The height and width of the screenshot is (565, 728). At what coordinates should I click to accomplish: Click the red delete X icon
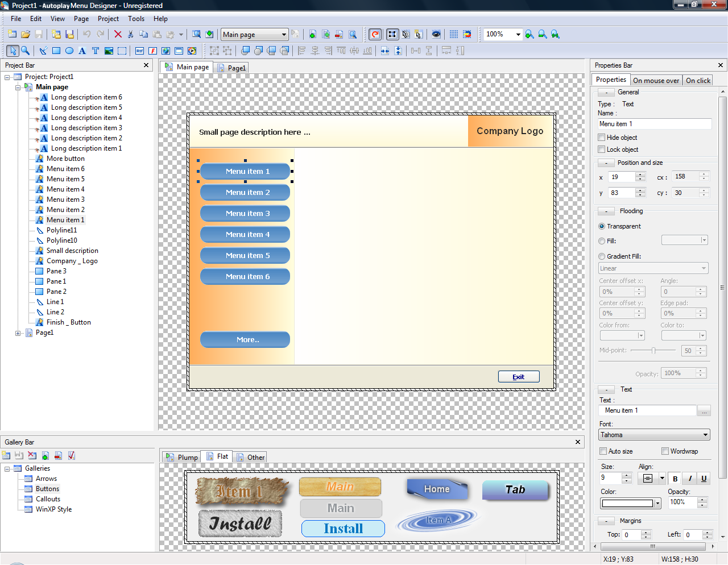(118, 34)
